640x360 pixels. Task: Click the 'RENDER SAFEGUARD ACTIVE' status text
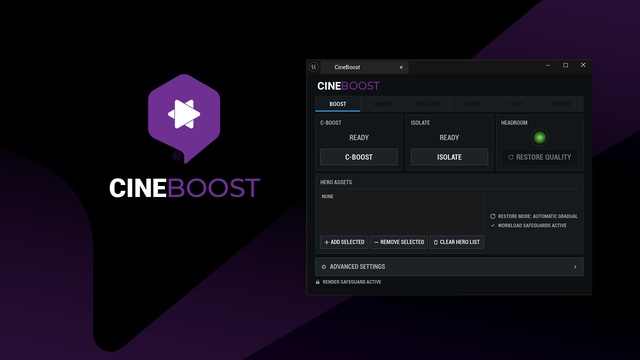352,282
